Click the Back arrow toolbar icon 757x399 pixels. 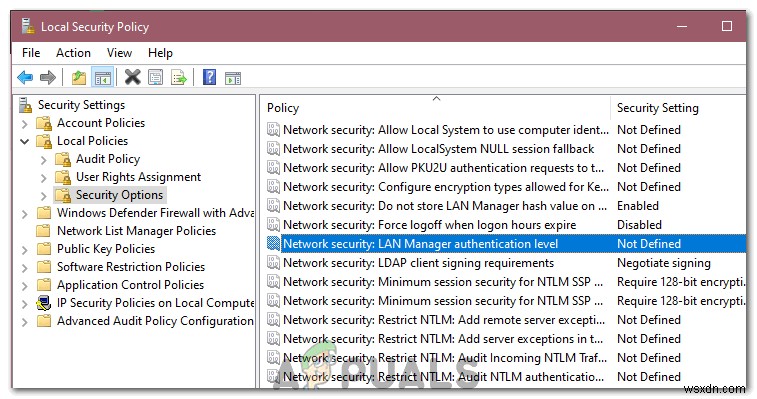25,77
